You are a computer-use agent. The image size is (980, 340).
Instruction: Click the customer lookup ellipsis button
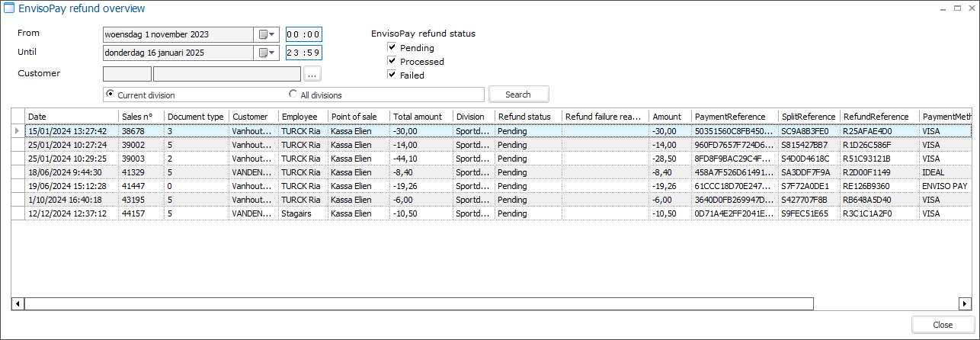point(312,74)
